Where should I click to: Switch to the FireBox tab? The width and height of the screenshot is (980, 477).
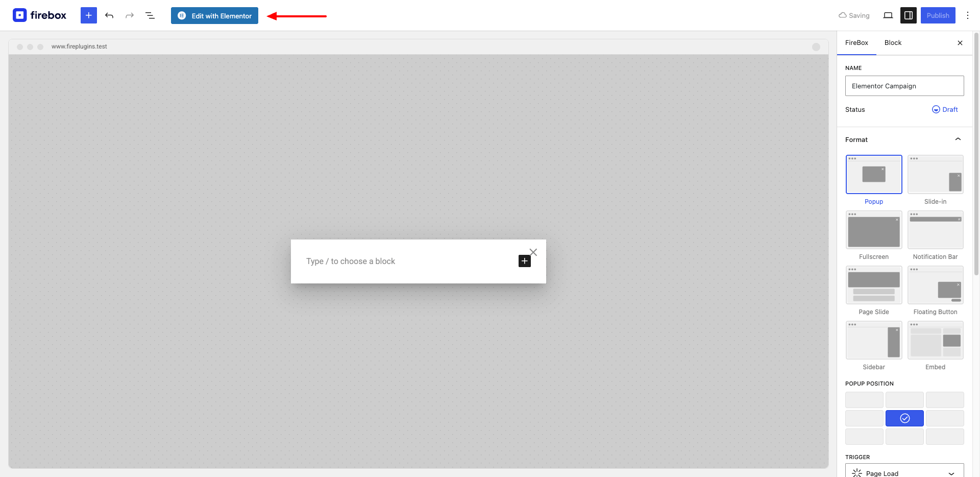click(x=856, y=43)
